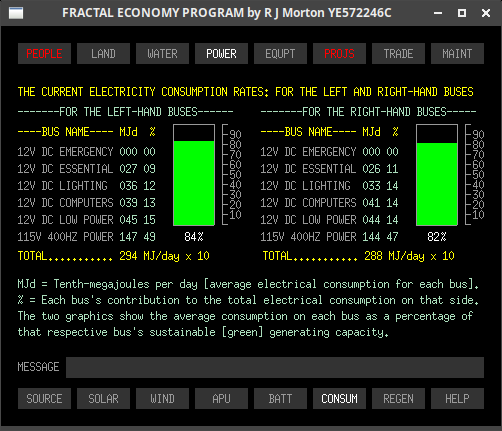Close the Fractal Economy window

coord(486,13)
